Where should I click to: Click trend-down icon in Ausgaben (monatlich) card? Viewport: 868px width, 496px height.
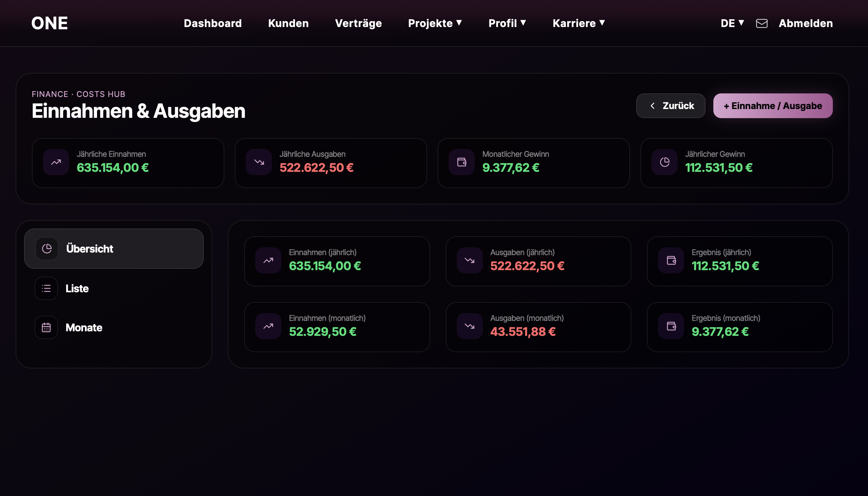point(469,326)
